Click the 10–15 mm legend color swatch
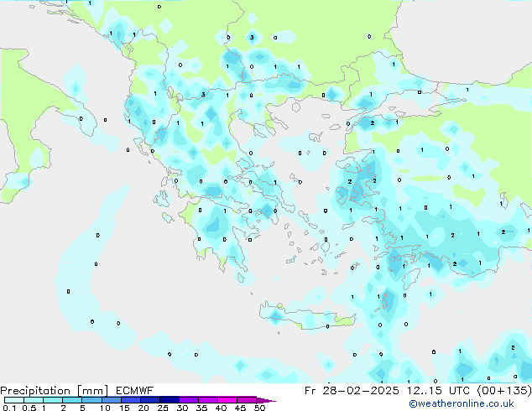532x411 pixels. click(111, 400)
